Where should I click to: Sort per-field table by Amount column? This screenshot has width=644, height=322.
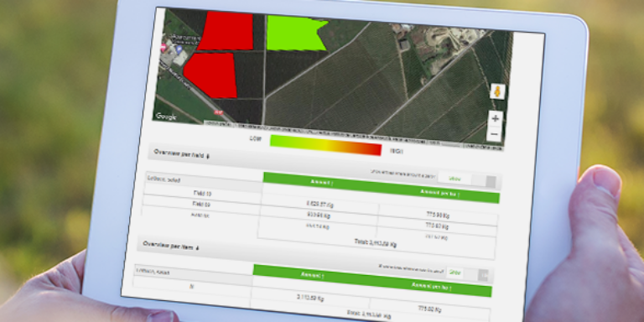click(322, 183)
